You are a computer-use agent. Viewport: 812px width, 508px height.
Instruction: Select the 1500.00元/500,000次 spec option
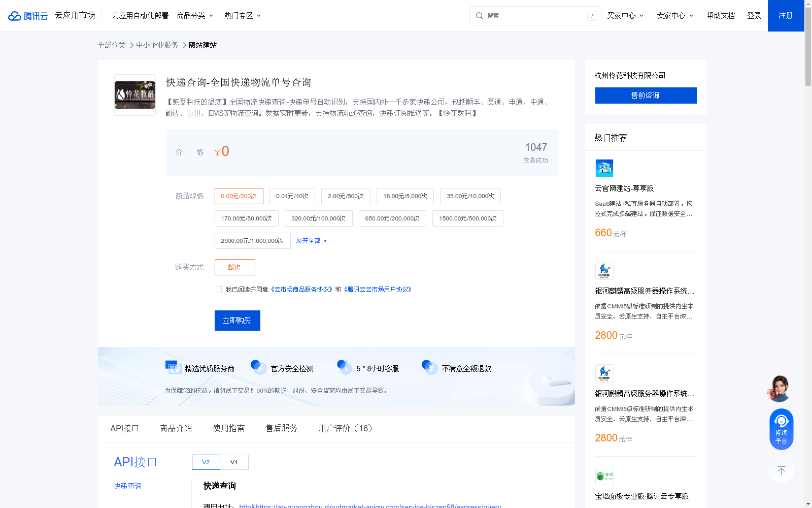point(468,218)
